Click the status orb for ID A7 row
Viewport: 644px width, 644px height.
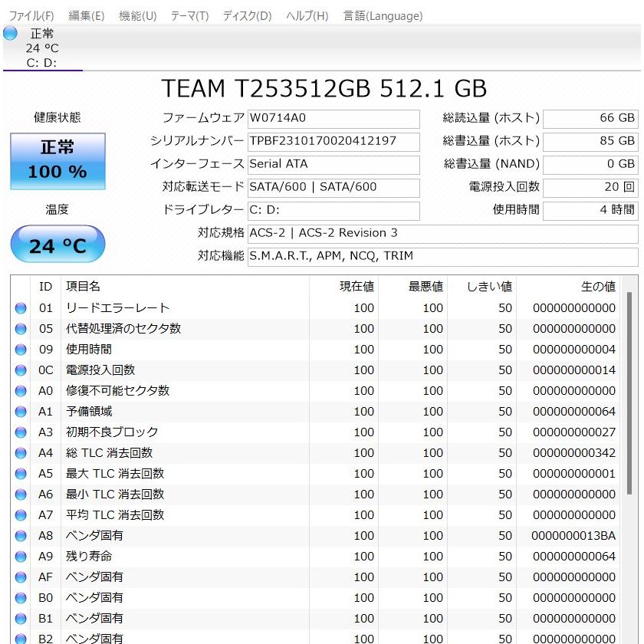pyautogui.click(x=21, y=515)
